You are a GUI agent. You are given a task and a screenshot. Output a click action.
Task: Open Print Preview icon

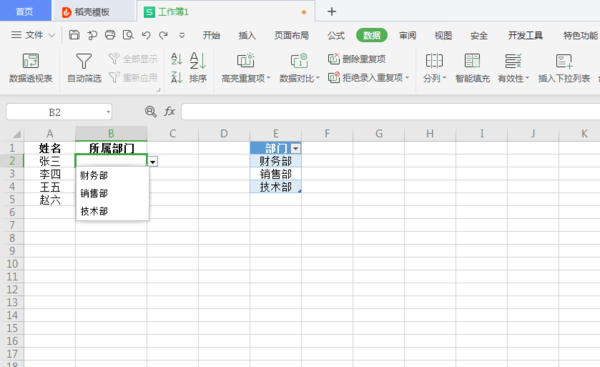point(128,35)
